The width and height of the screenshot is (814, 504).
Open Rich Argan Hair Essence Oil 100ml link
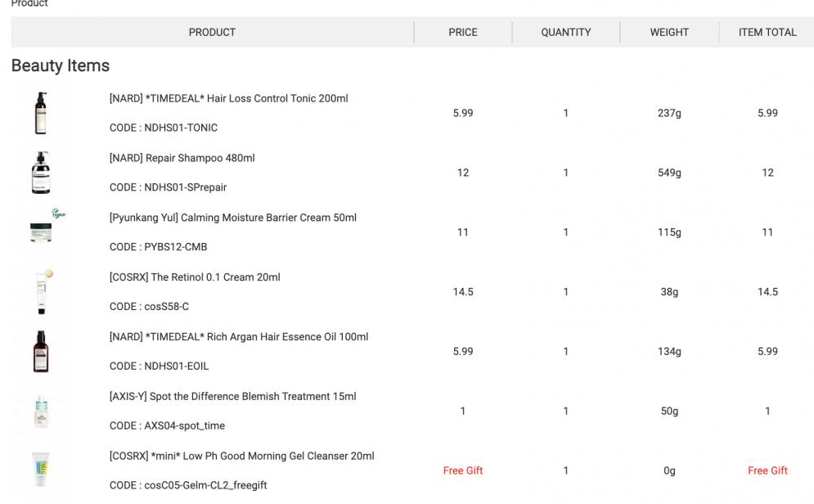[238, 337]
